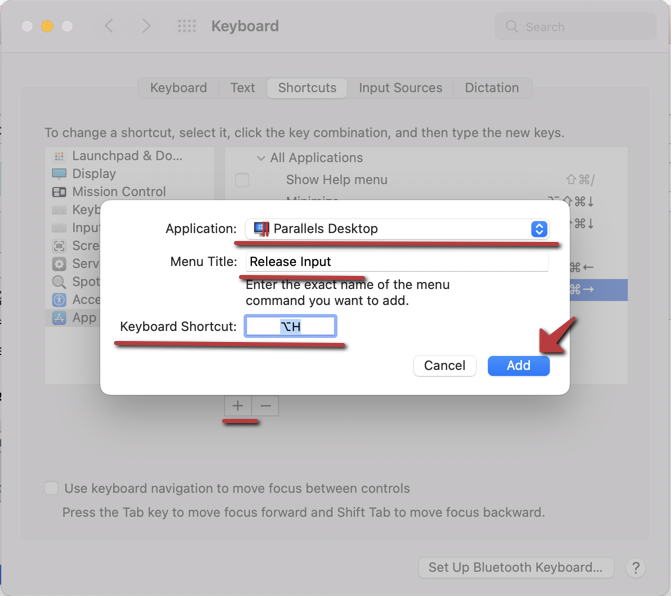
Task: Go forward with the right chevron
Action: (146, 26)
